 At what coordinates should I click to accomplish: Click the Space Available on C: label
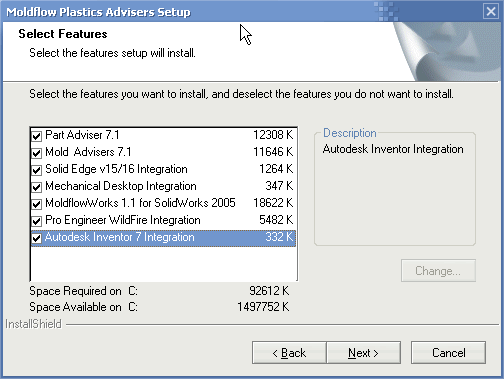83,307
